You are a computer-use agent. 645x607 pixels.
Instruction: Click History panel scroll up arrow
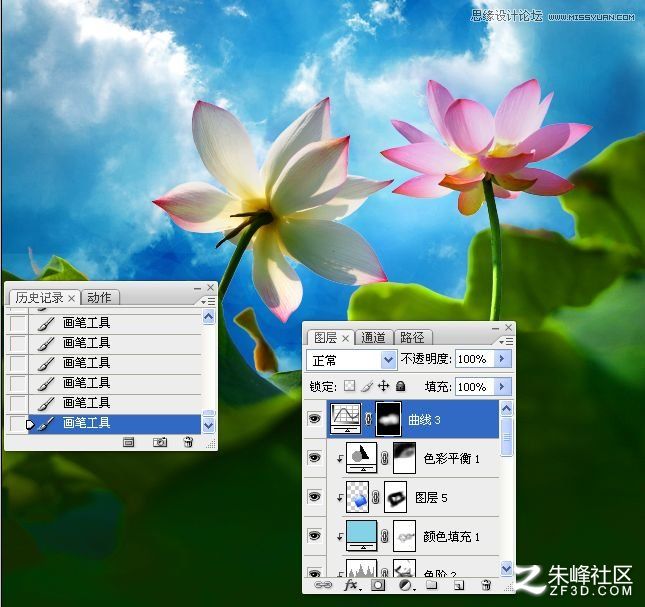(209, 317)
